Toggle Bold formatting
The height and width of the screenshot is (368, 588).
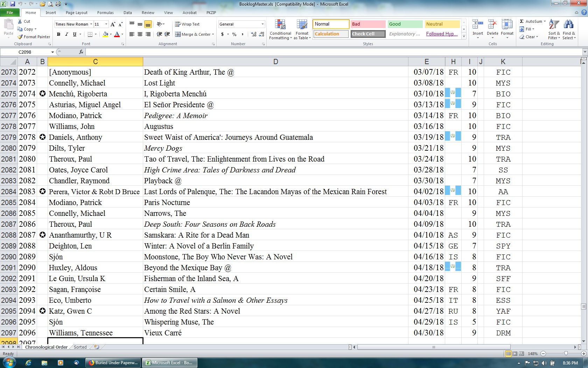pos(58,34)
